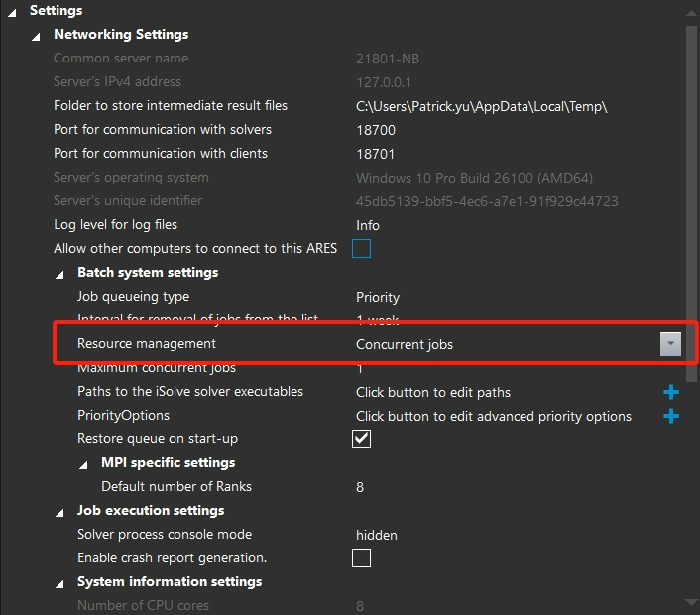Enable allow other computers to connect checkbox
700x615 pixels.
(x=362, y=249)
